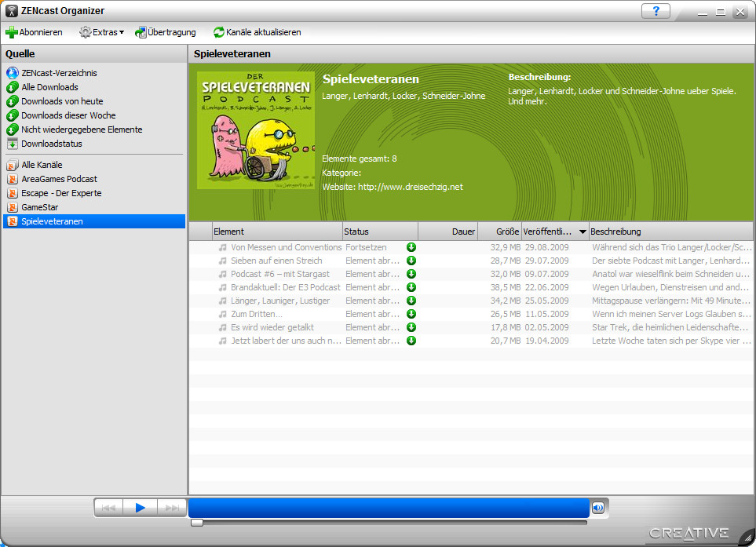Download icon for Von Messen und Conventions
The width and height of the screenshot is (756, 547).
coord(411,247)
